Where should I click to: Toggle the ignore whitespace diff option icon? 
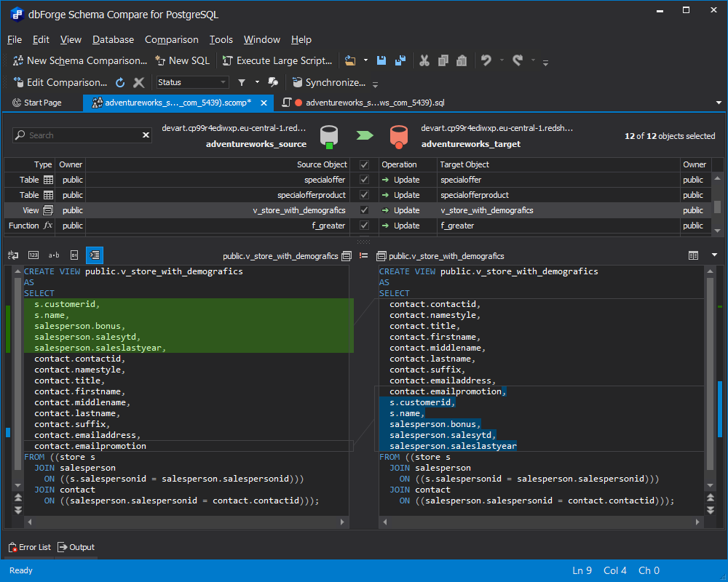click(13, 255)
